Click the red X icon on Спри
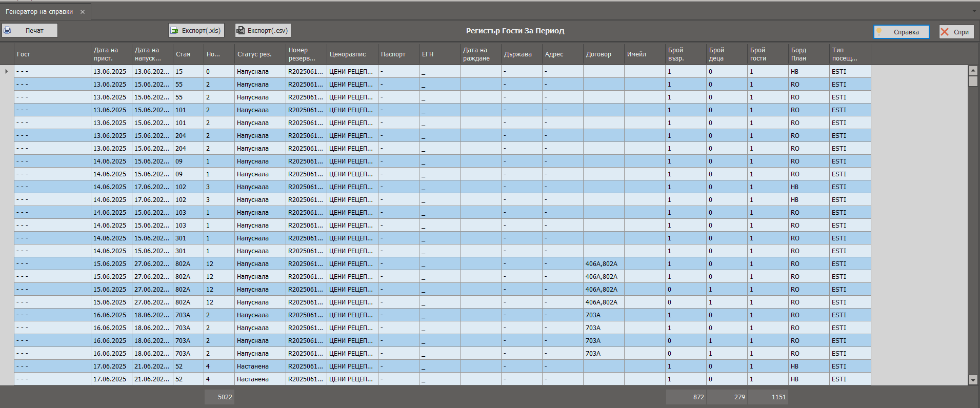This screenshot has width=980, height=408. point(945,32)
